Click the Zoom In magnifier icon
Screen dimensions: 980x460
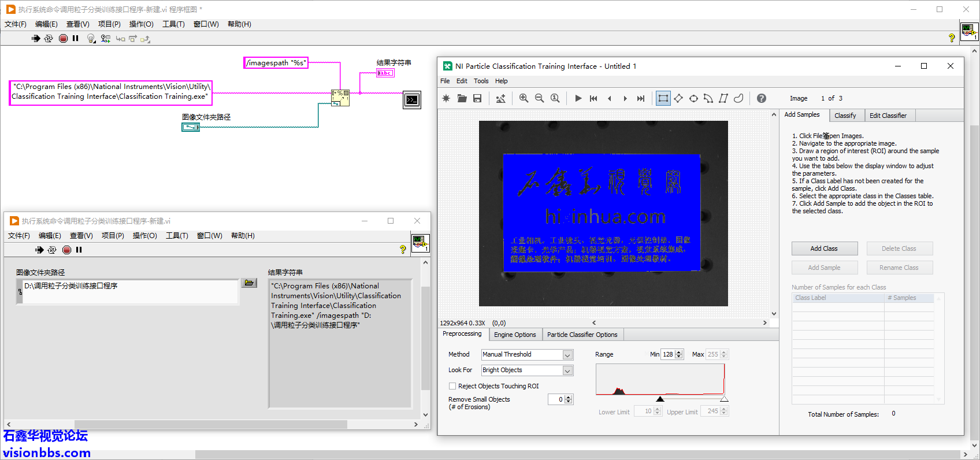pos(524,98)
